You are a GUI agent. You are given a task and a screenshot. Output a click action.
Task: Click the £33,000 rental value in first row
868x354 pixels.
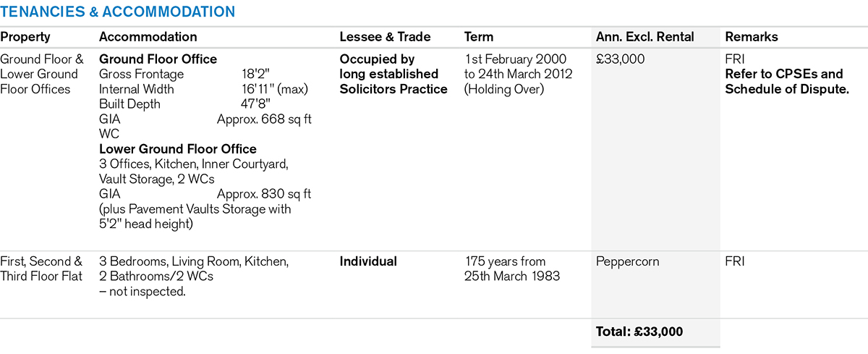tap(620, 59)
